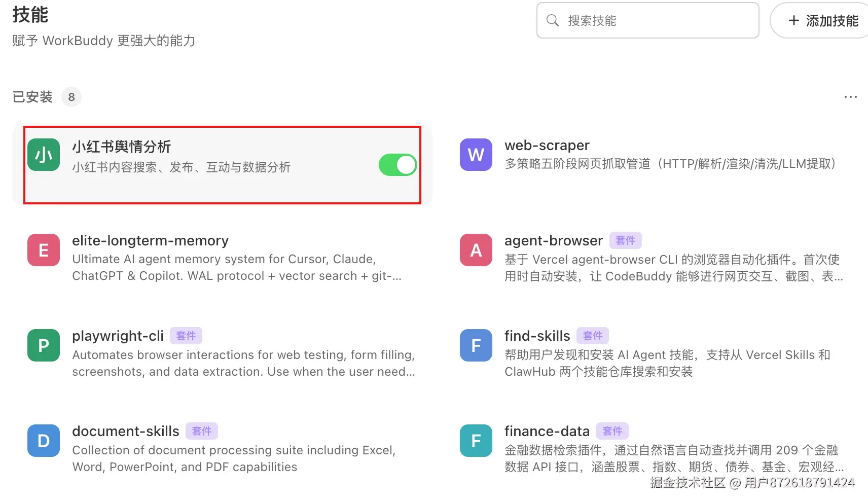
Task: Click the 套件 badge next to playwright-cli
Action: click(186, 336)
